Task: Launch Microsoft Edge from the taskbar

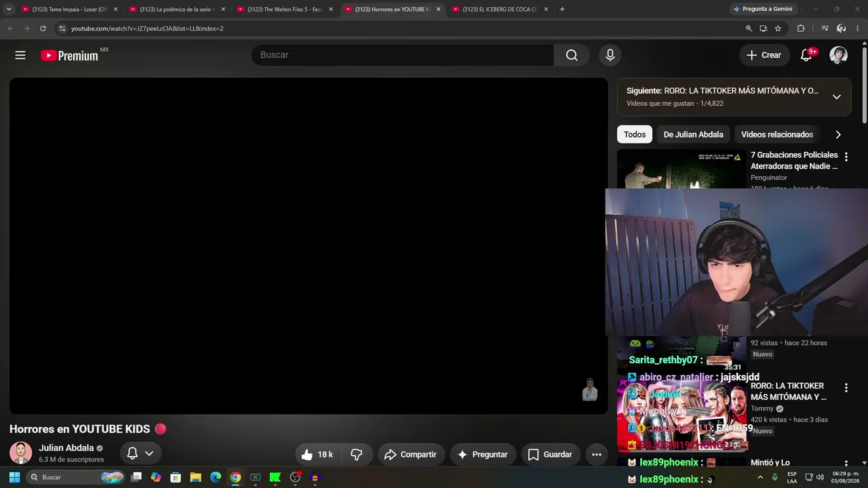Action: click(216, 477)
